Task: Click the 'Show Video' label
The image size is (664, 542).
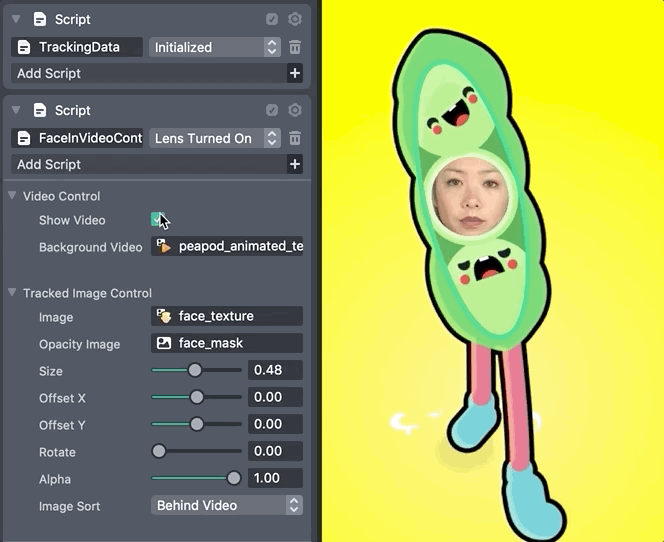Action: point(72,220)
